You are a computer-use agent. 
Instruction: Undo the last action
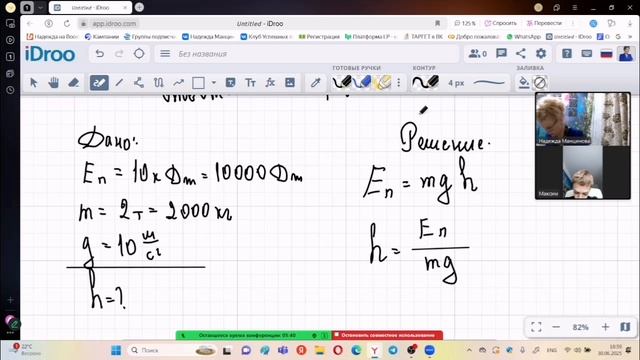click(x=99, y=54)
